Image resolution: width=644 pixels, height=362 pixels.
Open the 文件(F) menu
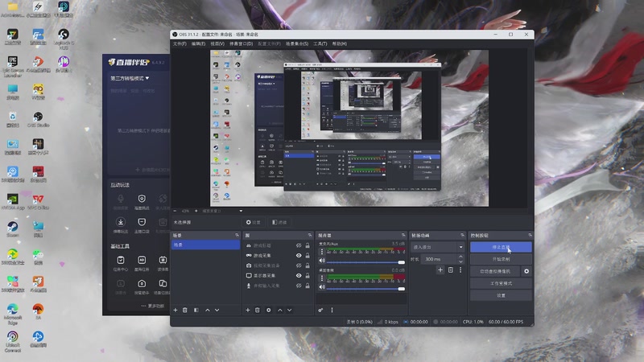click(x=180, y=44)
